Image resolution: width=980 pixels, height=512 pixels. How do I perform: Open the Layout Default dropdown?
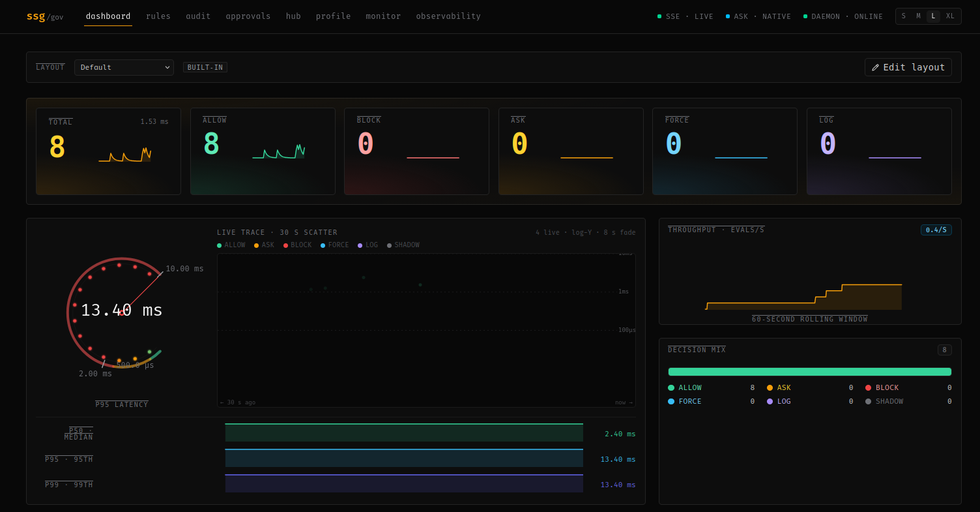pos(124,67)
